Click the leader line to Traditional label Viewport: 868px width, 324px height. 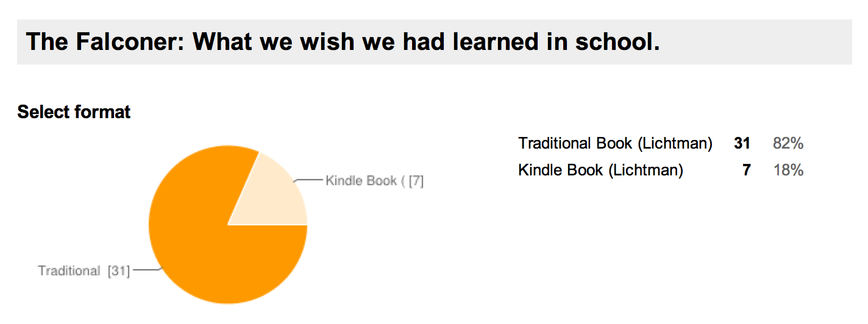[x=145, y=270]
